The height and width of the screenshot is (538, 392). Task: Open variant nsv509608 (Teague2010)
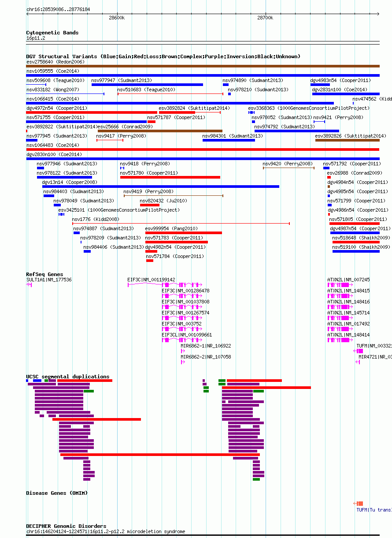tap(55, 80)
